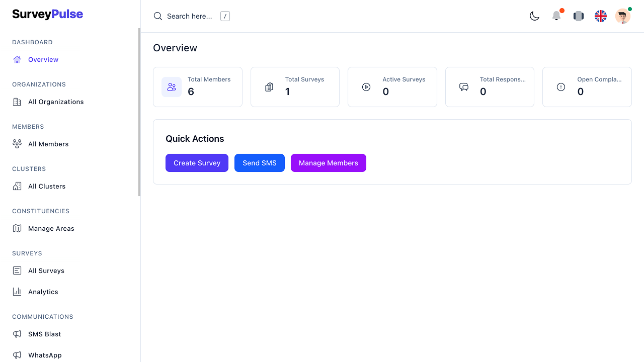Click the SMS Blast megaphone icon
This screenshot has width=644, height=362.
17,334
